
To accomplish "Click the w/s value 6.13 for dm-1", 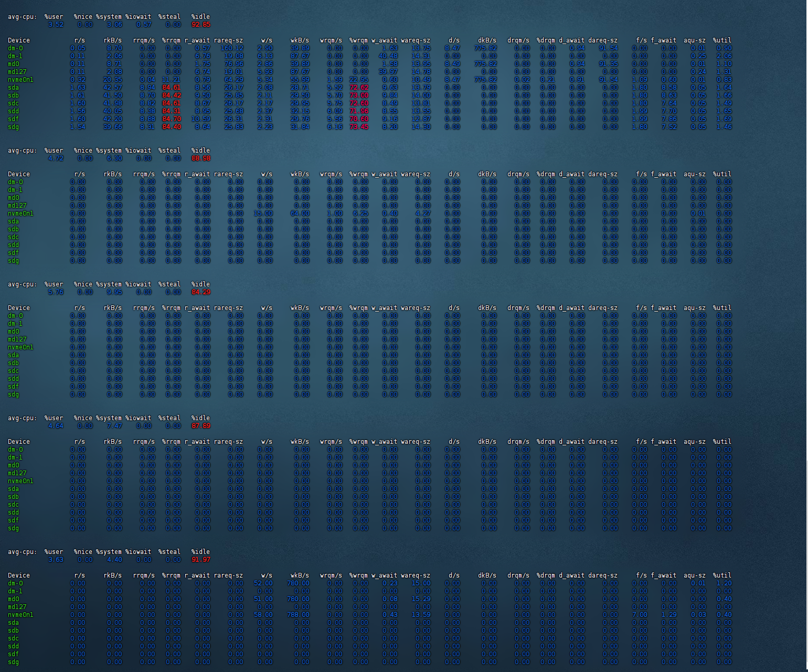I will tap(265, 56).
